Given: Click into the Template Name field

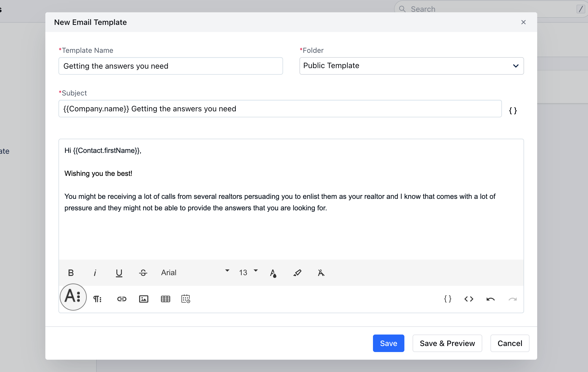Looking at the screenshot, I should [170, 66].
